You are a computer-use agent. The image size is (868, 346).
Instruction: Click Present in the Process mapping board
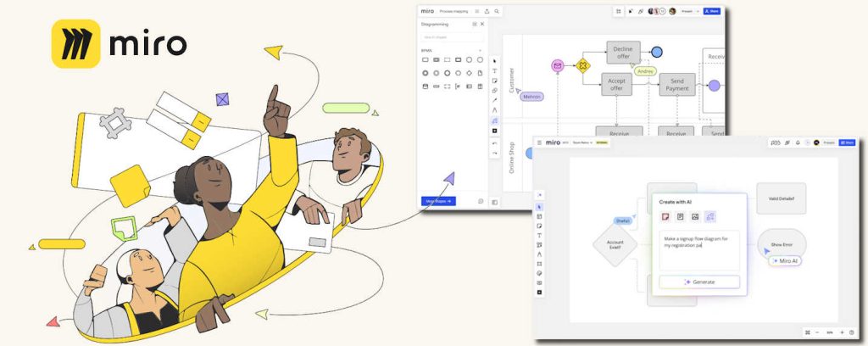pos(687,11)
